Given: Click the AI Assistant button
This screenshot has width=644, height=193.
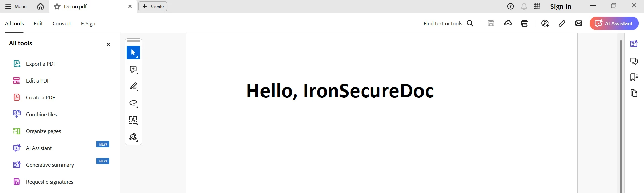Looking at the screenshot, I should [x=614, y=23].
